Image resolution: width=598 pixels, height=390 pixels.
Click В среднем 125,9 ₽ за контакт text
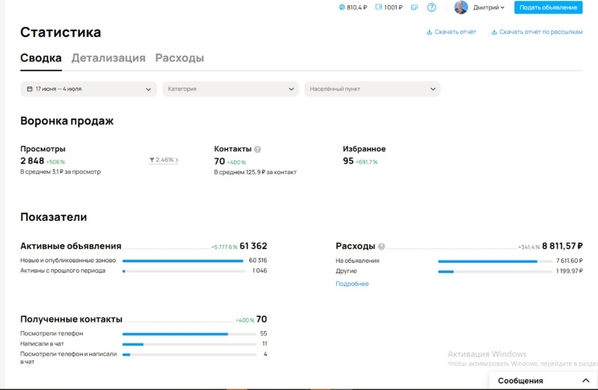[255, 172]
